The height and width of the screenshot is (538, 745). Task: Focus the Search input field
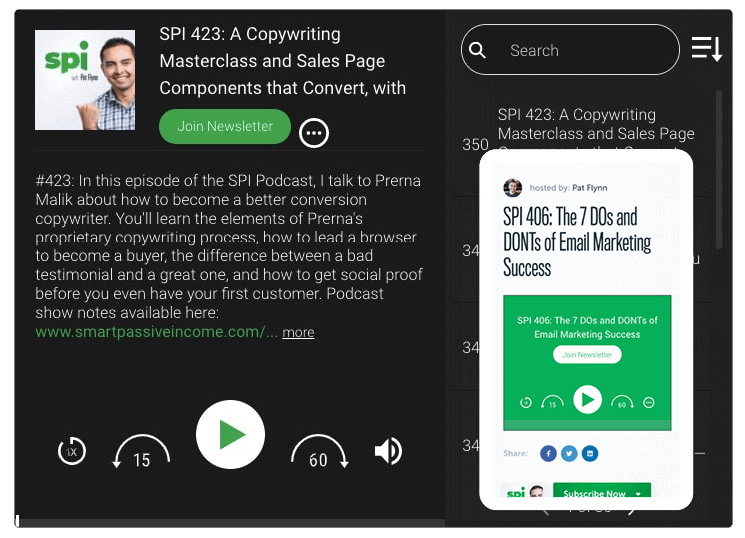[x=570, y=49]
